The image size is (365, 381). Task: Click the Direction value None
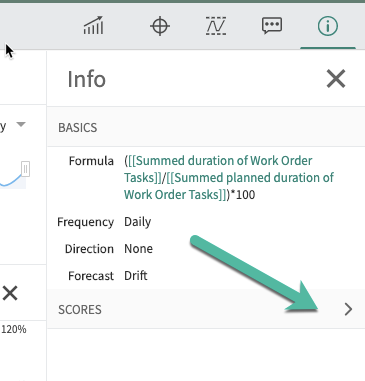click(138, 249)
